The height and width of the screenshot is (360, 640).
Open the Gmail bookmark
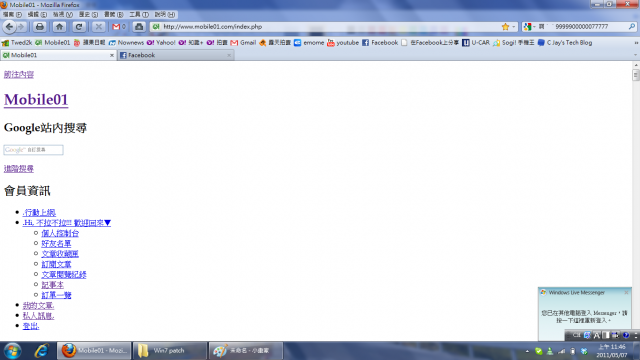click(243, 42)
